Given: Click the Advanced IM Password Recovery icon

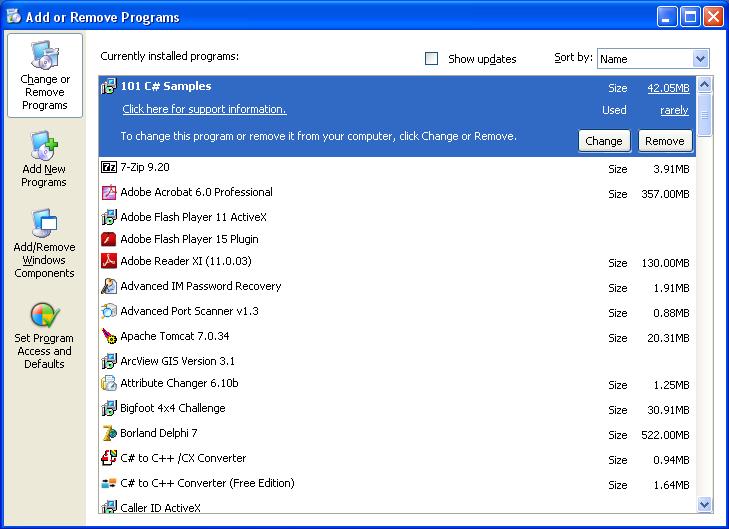Looking at the screenshot, I should [109, 286].
